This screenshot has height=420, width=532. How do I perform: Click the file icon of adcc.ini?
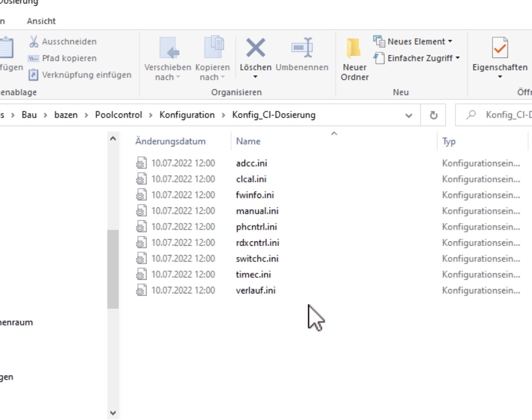141,163
